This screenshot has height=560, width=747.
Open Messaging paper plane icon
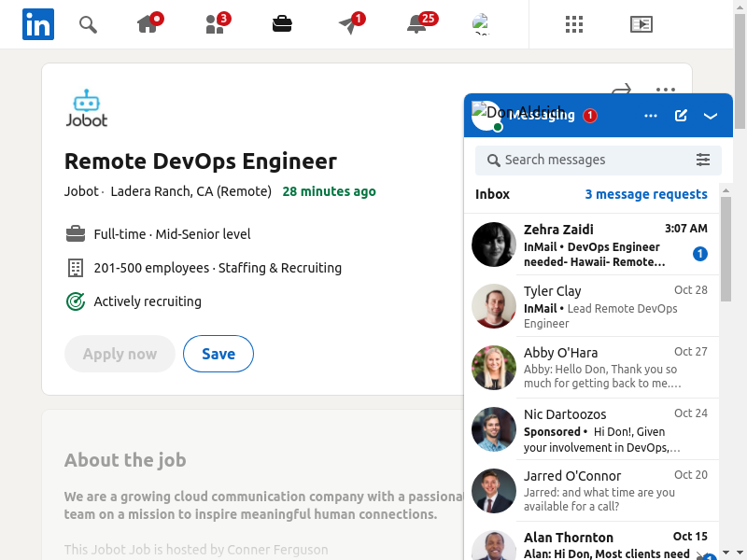coord(349,24)
